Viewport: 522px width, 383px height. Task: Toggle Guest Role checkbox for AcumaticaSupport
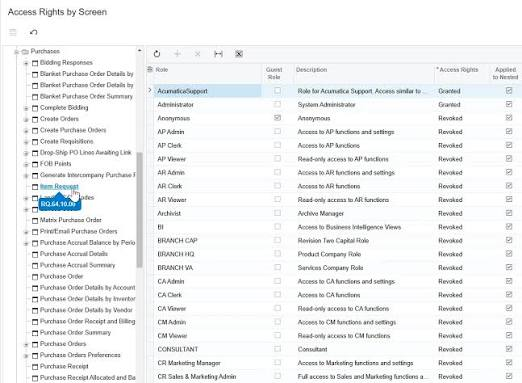277,90
